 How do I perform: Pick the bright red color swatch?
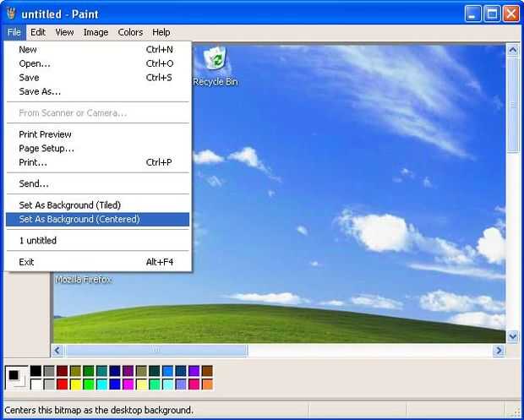pos(63,385)
